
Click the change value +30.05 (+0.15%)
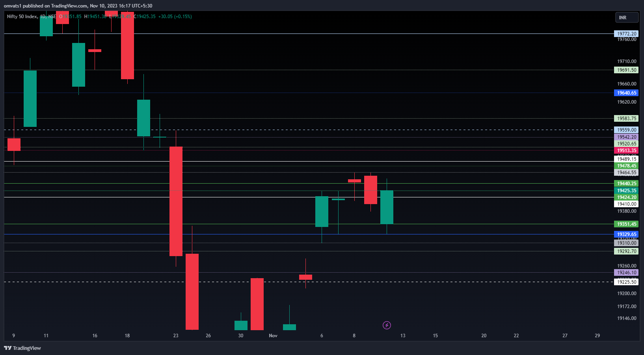[175, 17]
